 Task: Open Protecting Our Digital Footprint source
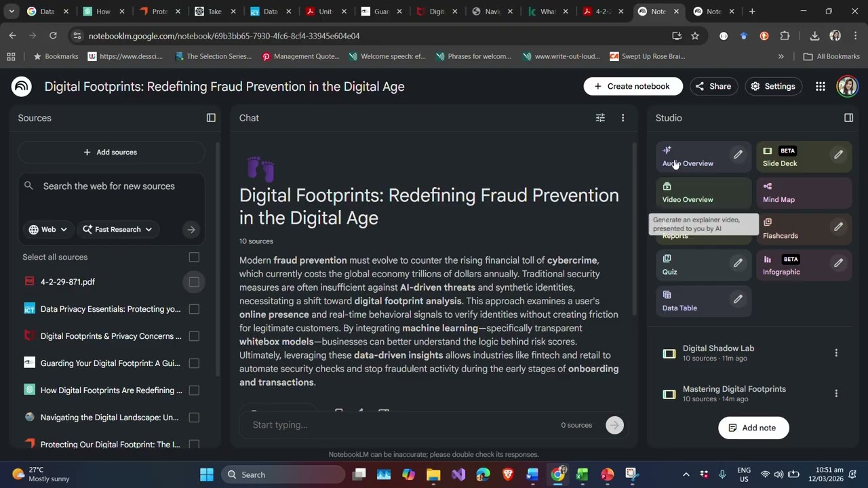pyautogui.click(x=111, y=445)
